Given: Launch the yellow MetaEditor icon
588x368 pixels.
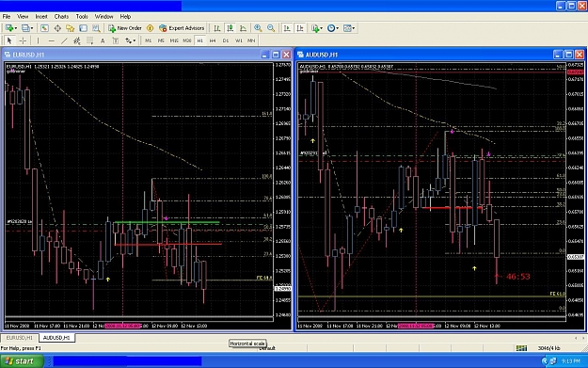Looking at the screenshot, I should [150, 28].
